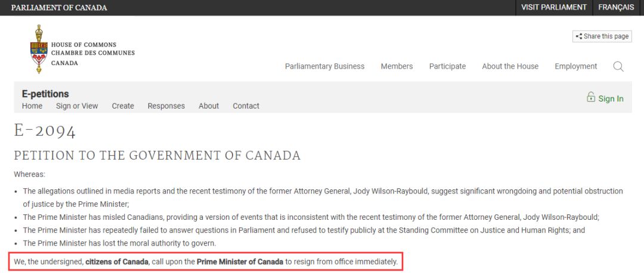Open the Contact tab
The height and width of the screenshot is (273, 644).
tap(246, 106)
